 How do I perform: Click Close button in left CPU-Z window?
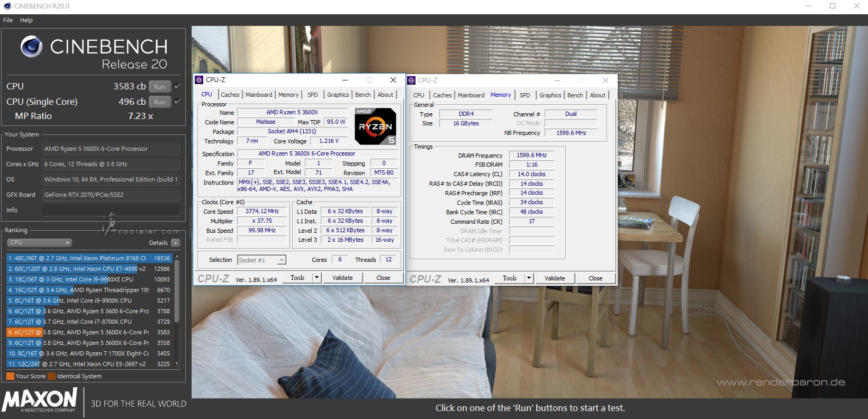click(383, 278)
